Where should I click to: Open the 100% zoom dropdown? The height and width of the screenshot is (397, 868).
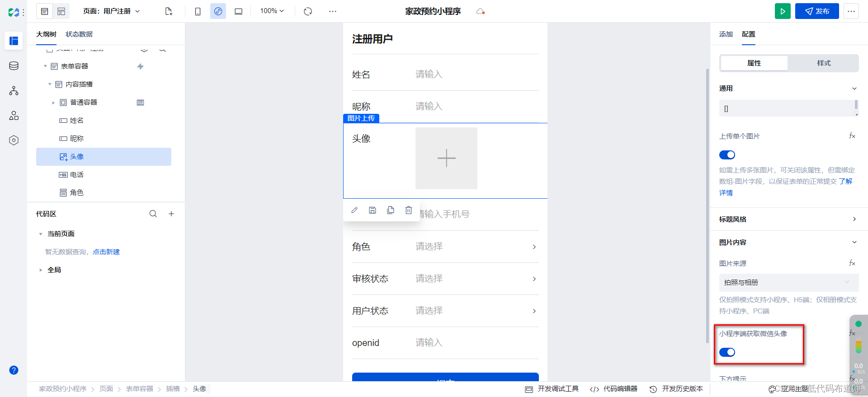click(x=272, y=11)
